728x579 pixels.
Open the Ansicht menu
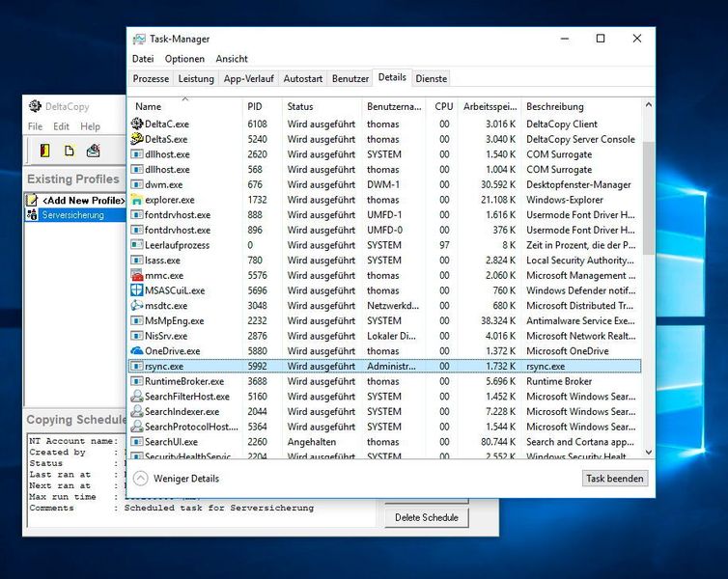pos(232,59)
